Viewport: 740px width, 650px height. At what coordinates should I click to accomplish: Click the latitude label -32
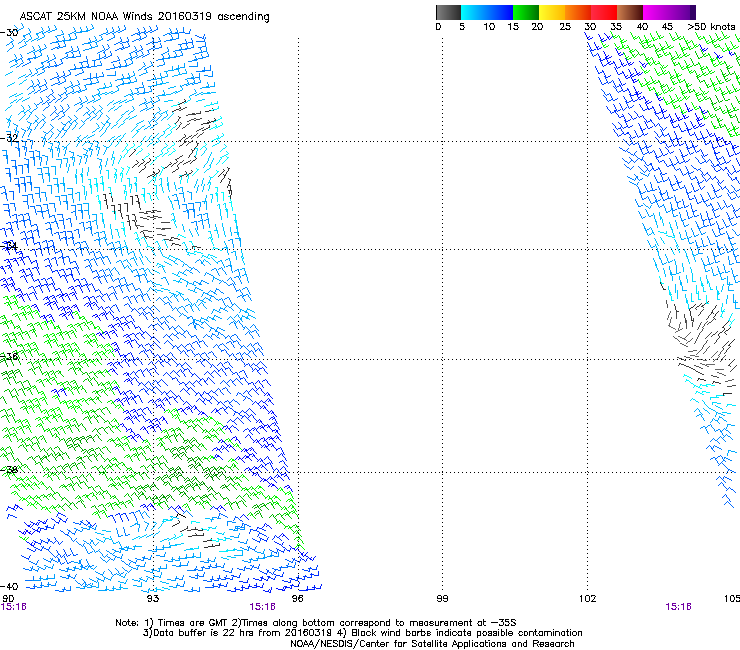(9, 138)
